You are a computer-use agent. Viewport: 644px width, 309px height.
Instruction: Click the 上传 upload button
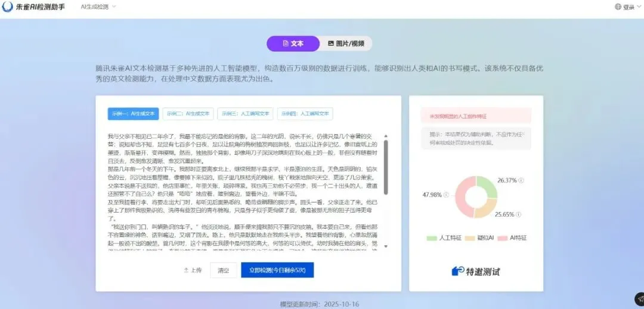coord(193,270)
